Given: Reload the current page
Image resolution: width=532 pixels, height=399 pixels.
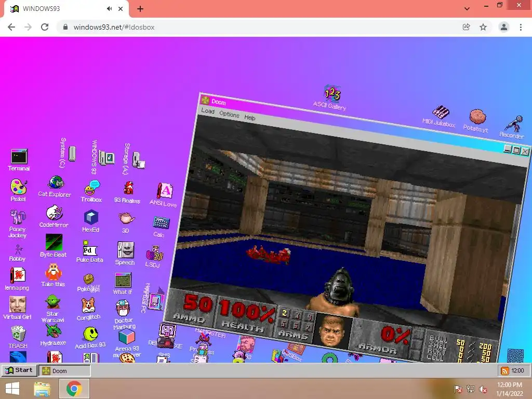Looking at the screenshot, I should 45,27.
